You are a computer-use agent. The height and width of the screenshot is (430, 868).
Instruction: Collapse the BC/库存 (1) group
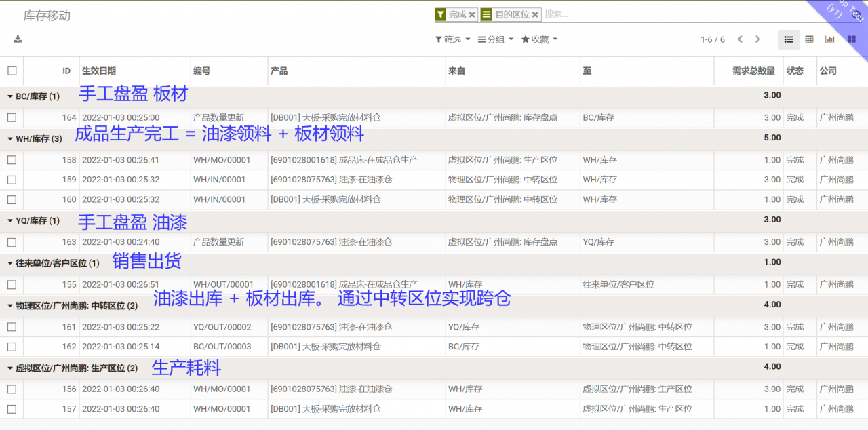click(33, 96)
